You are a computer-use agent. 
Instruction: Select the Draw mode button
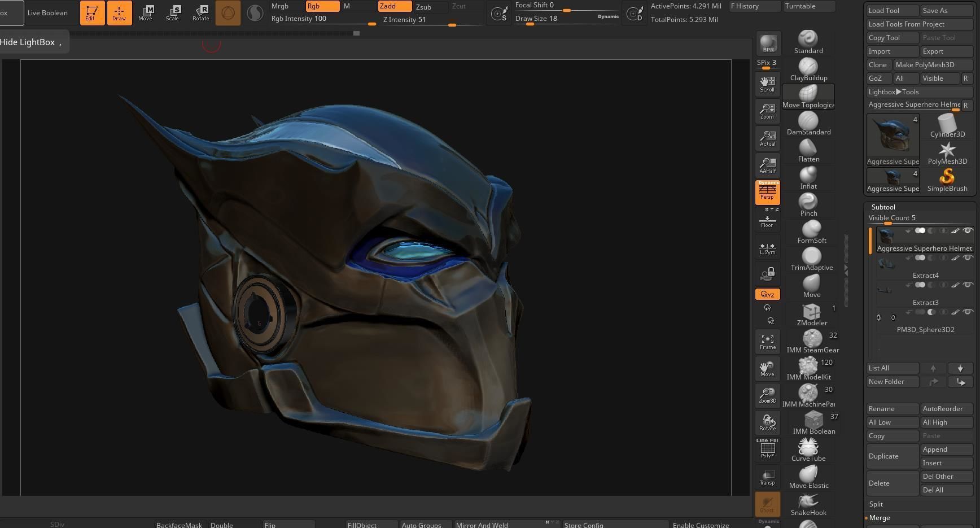coord(119,12)
